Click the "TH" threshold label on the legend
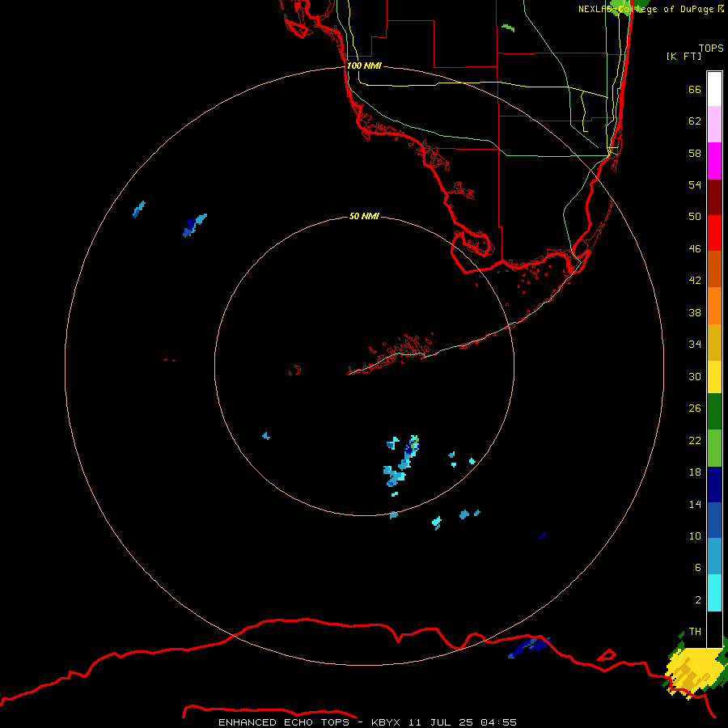Viewport: 728px width, 728px height. point(695,632)
